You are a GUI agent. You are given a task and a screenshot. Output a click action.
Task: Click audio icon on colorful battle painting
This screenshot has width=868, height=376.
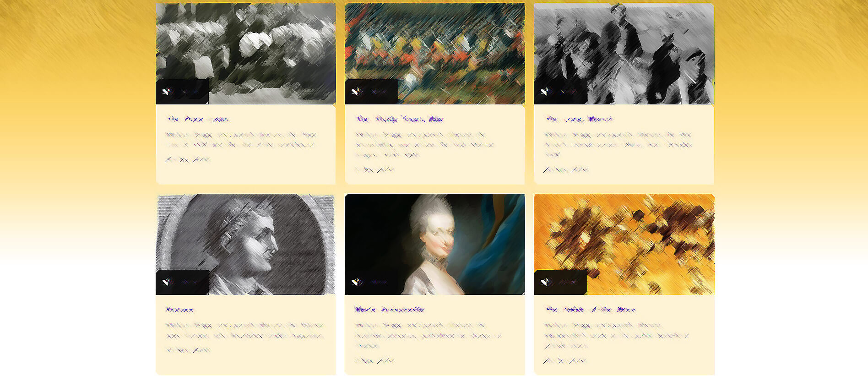point(356,92)
